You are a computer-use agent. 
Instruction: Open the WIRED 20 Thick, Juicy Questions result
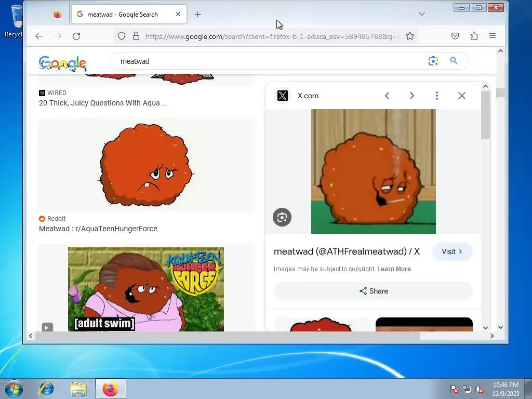point(103,103)
